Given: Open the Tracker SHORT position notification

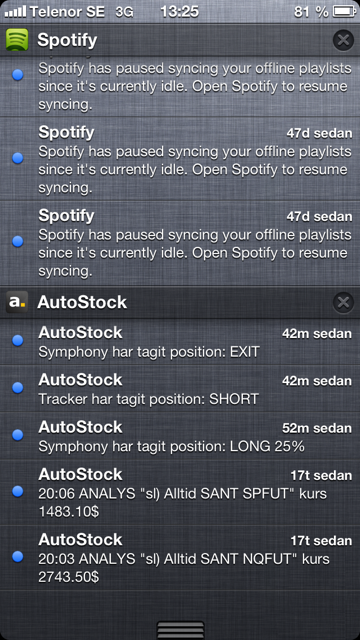Looking at the screenshot, I should click(x=180, y=389).
